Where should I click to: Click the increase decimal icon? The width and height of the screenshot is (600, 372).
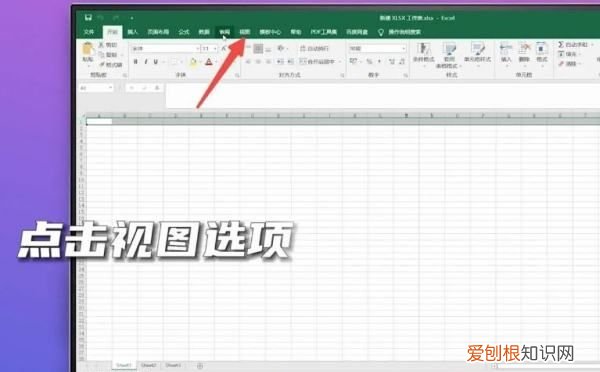click(x=392, y=61)
